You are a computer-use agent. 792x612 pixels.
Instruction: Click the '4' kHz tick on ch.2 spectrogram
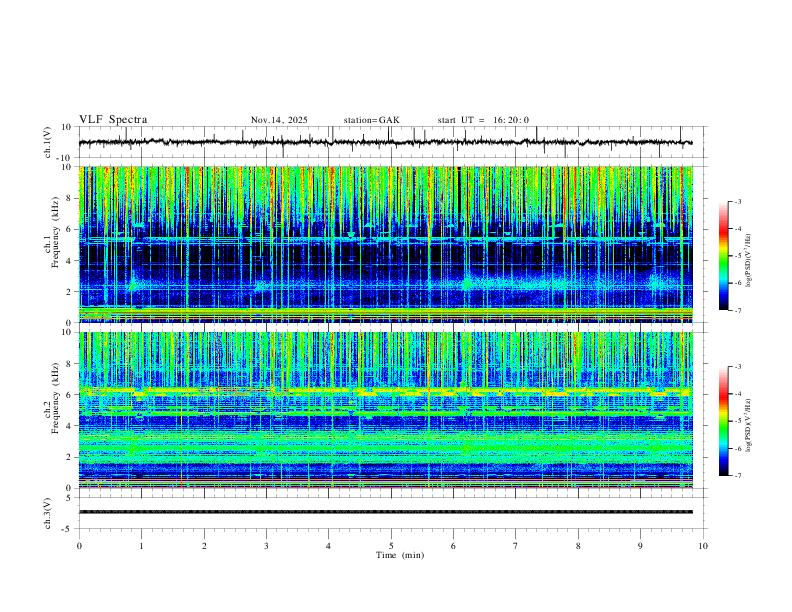69,426
